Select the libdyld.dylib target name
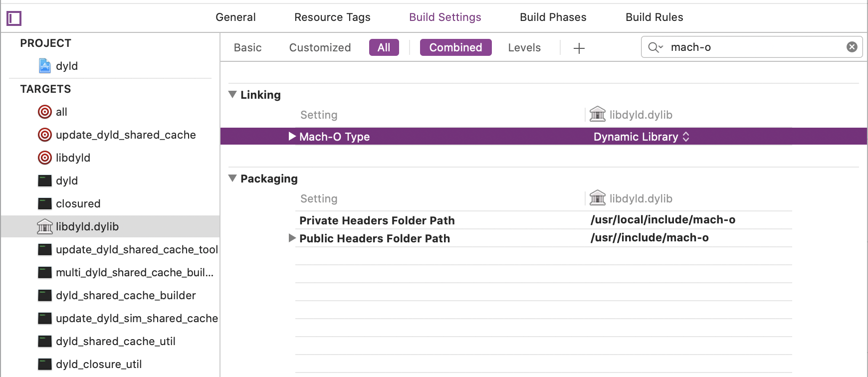Viewport: 868px width, 377px height. point(87,226)
